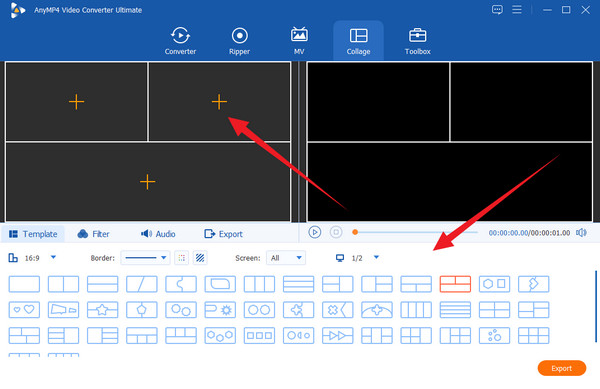Select the rounded picture-in-picture template
The height and width of the screenshot is (389, 600).
point(220,284)
